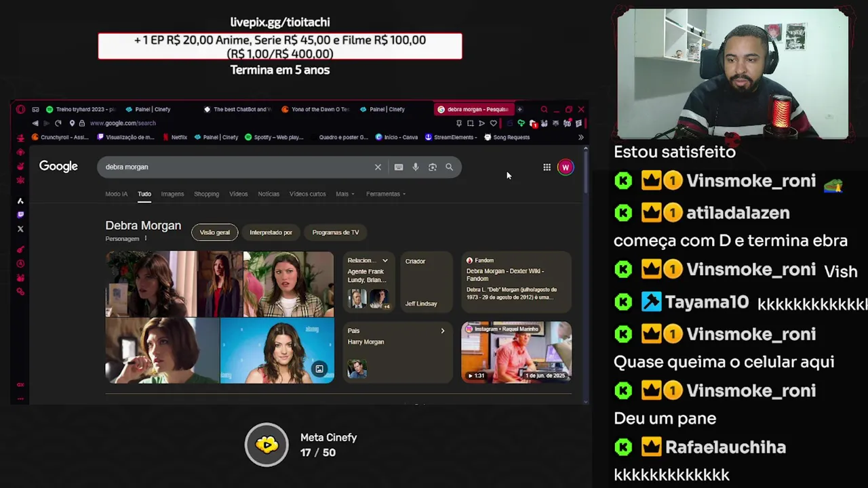Open the Twitch sidebar icon
The height and width of the screenshot is (488, 868).
point(20,215)
